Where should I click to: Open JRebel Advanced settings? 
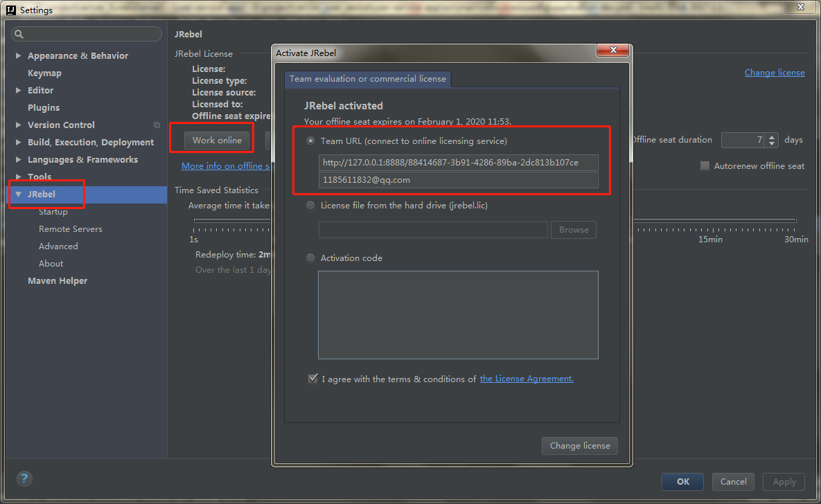58,246
